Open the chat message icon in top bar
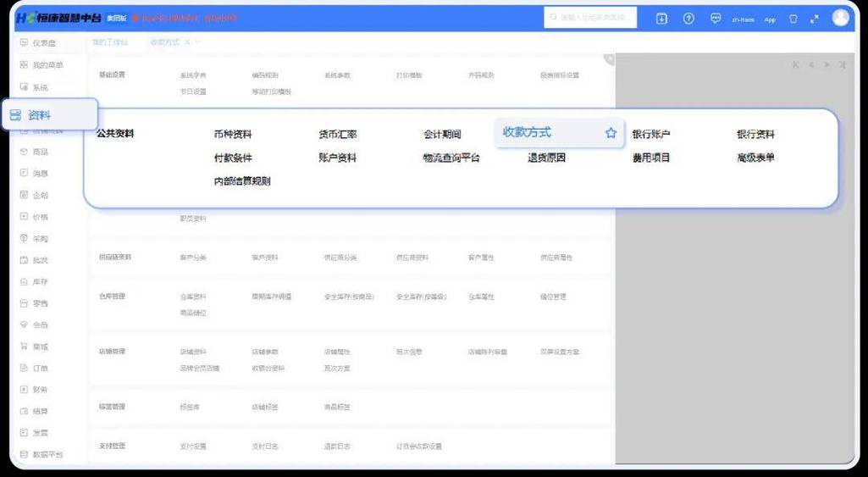The image size is (868, 477). [x=716, y=19]
